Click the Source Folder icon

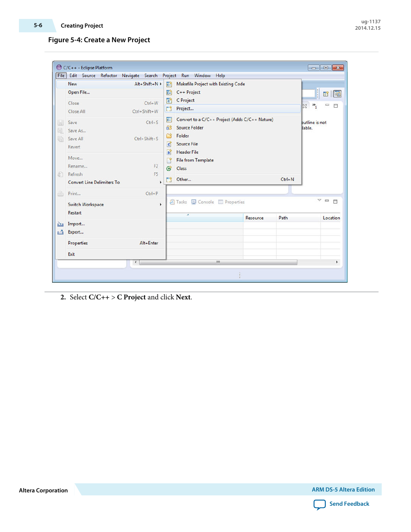169,128
